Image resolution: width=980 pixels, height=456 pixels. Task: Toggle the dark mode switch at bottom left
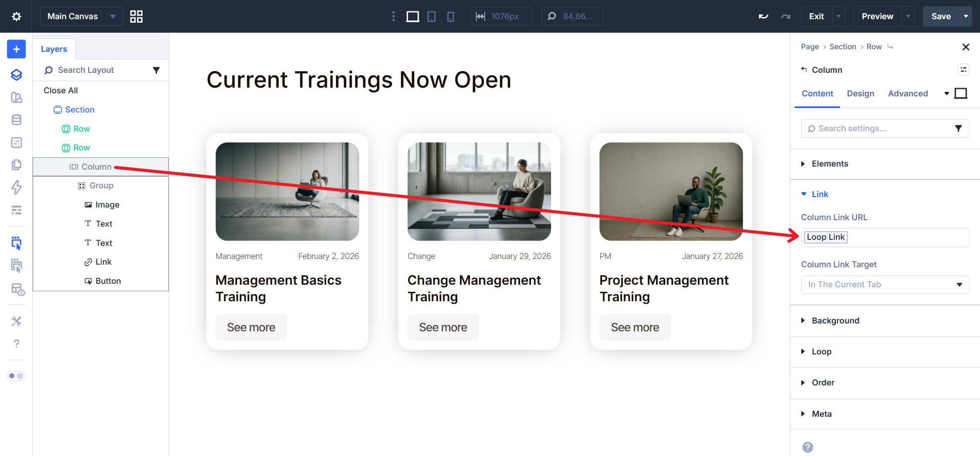point(16,375)
